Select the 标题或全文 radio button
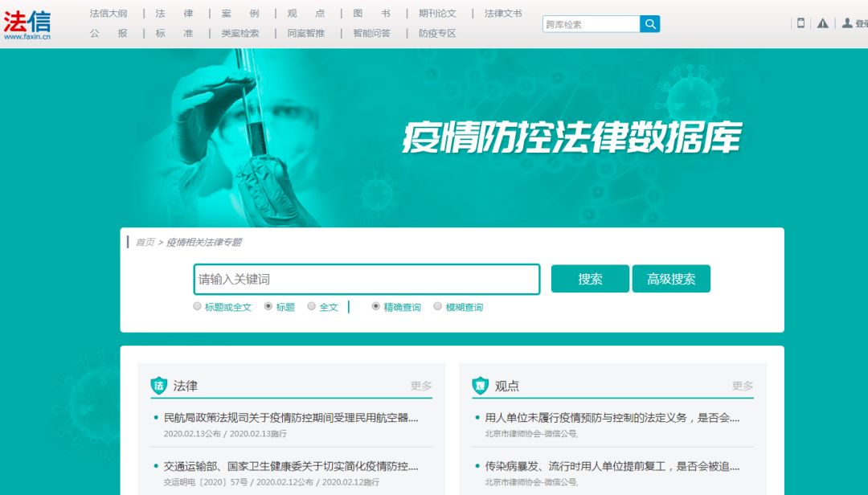The image size is (868, 495). pos(196,306)
